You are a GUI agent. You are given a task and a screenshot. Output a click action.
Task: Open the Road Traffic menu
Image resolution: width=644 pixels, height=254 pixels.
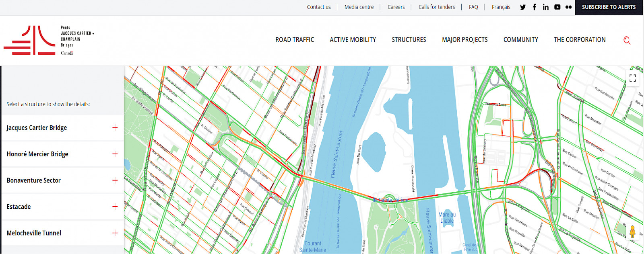[295, 40]
